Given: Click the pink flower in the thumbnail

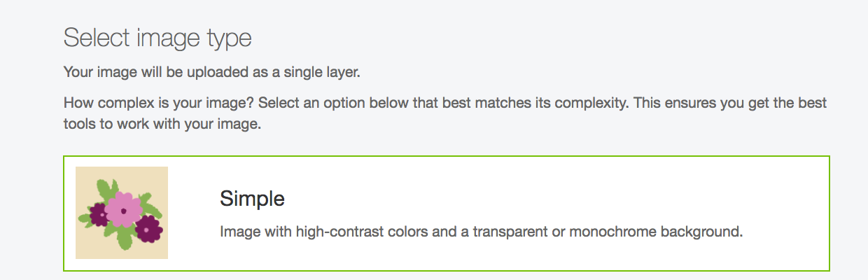Looking at the screenshot, I should [124, 209].
